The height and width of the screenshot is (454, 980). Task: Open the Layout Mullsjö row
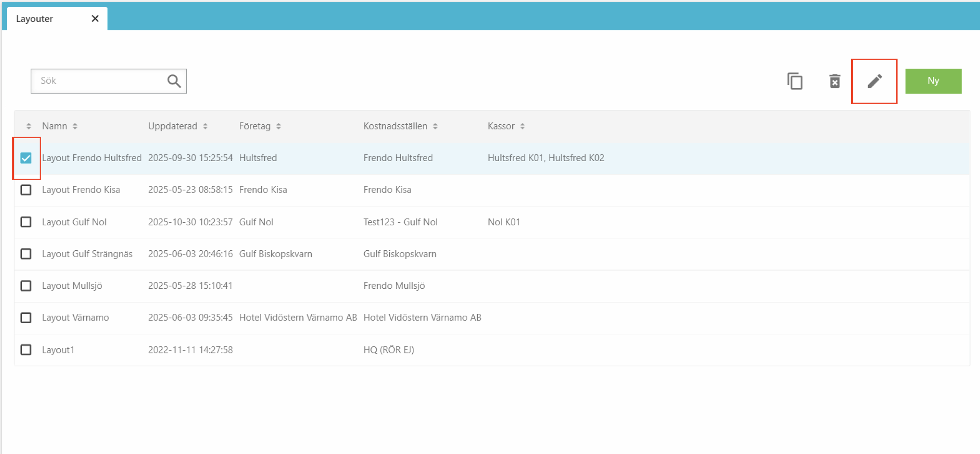[x=72, y=286]
